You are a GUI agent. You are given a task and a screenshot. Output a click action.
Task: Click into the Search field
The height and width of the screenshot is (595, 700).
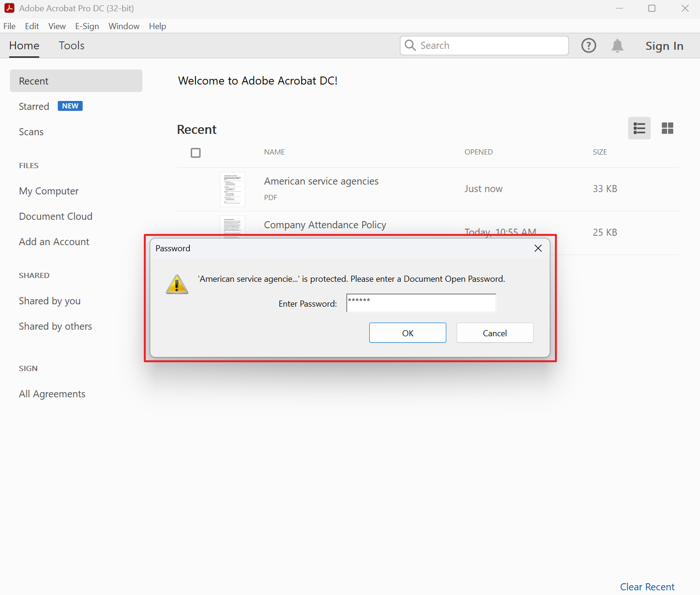484,46
